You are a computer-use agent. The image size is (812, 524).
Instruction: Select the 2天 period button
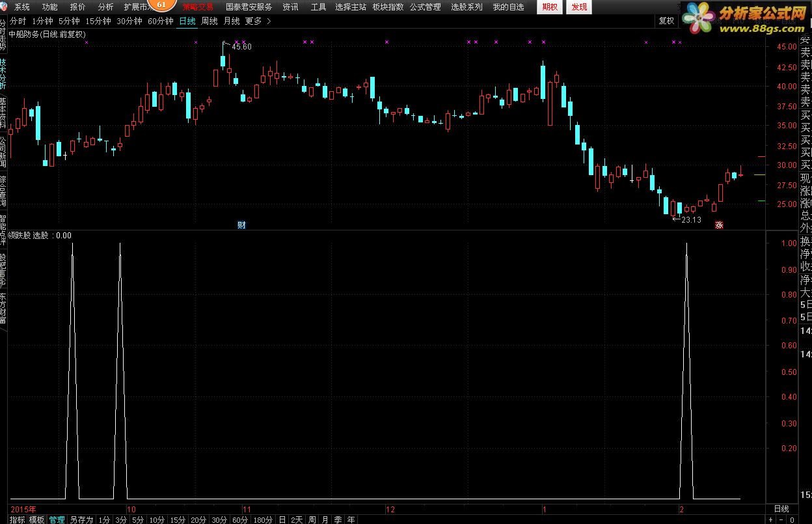tap(297, 519)
